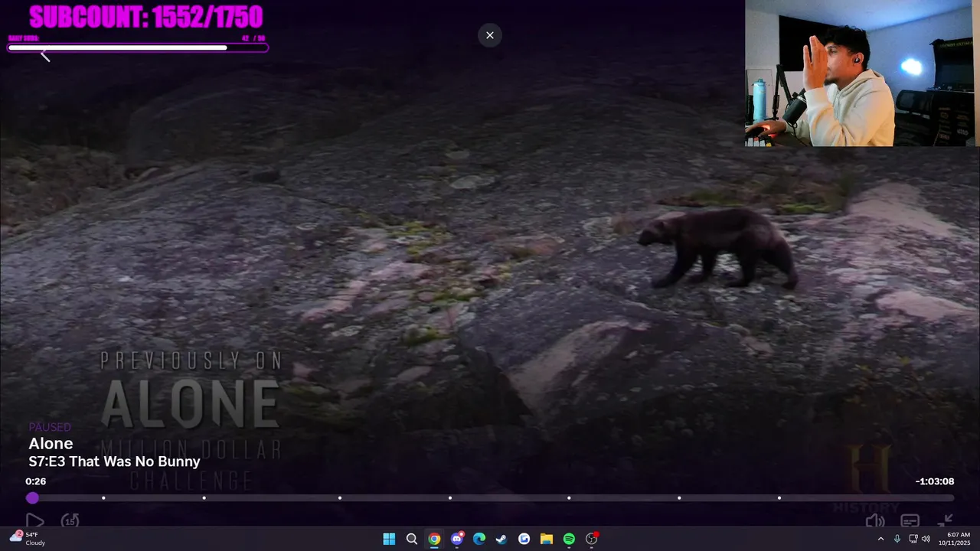Click the PAUSED status label
This screenshot has height=551, width=980.
click(x=50, y=427)
